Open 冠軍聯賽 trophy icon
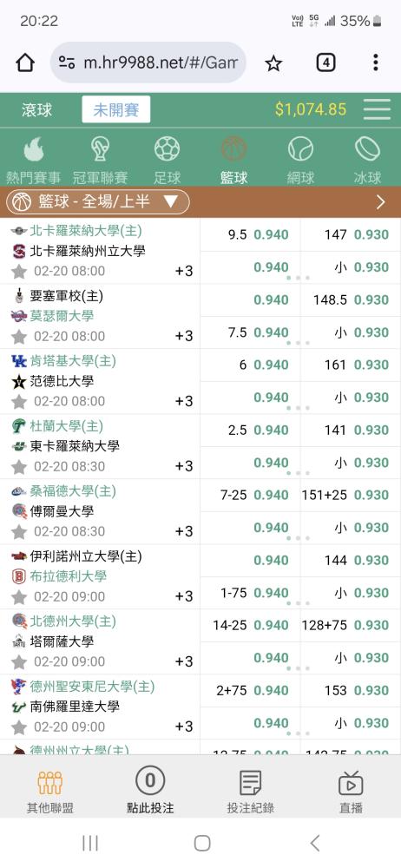401x868 pixels. pyautogui.click(x=101, y=149)
